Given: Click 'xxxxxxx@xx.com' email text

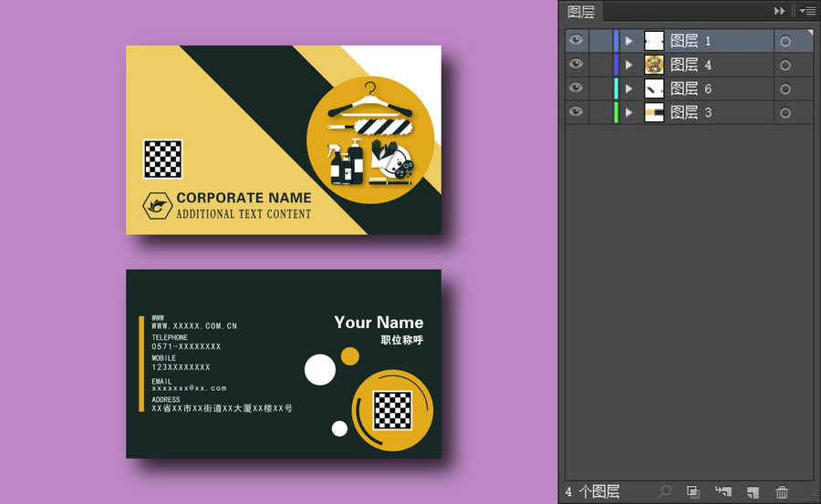Looking at the screenshot, I should (x=189, y=388).
